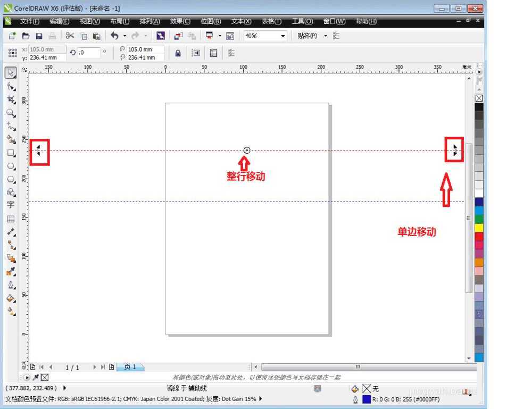
Task: Click the rotation angle input field
Action: [x=89, y=52]
